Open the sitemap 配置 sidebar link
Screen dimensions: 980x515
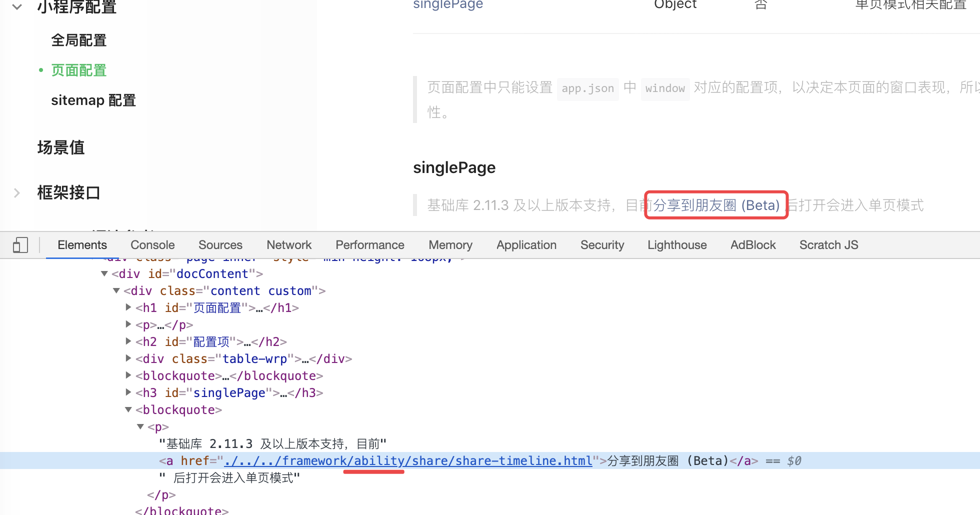tap(93, 100)
